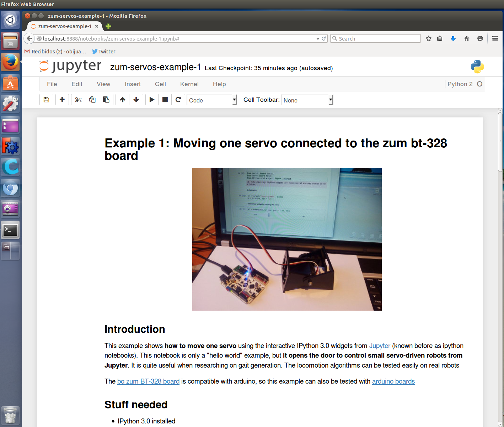This screenshot has height=427, width=504.
Task: Close the zum-servos-example-1 tab
Action: (x=97, y=26)
